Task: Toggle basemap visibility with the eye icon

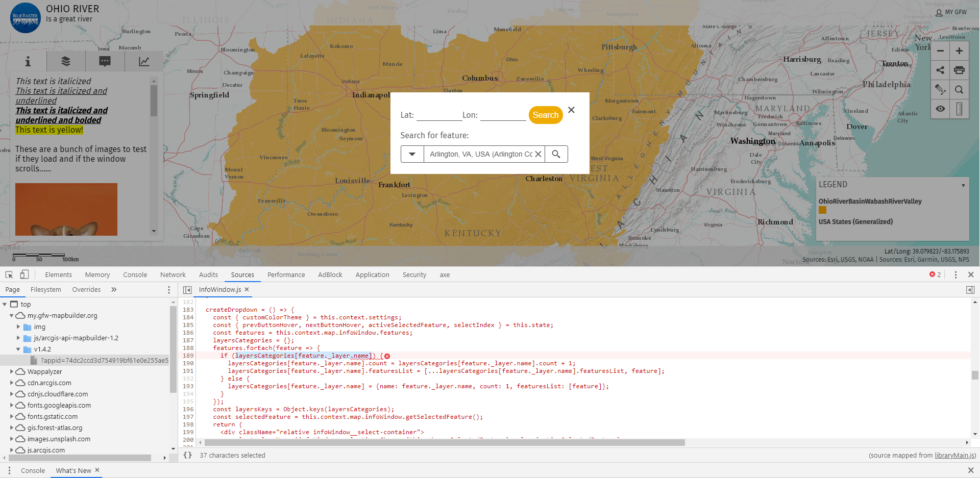Action: [x=941, y=109]
